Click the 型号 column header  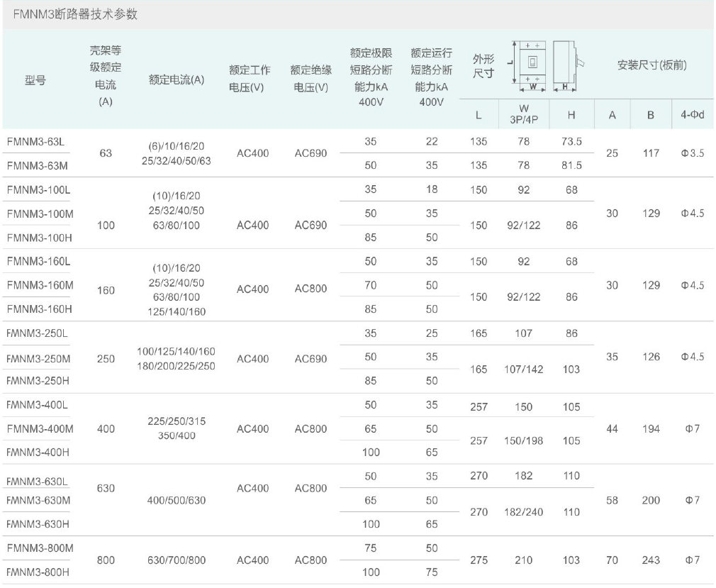click(35, 80)
